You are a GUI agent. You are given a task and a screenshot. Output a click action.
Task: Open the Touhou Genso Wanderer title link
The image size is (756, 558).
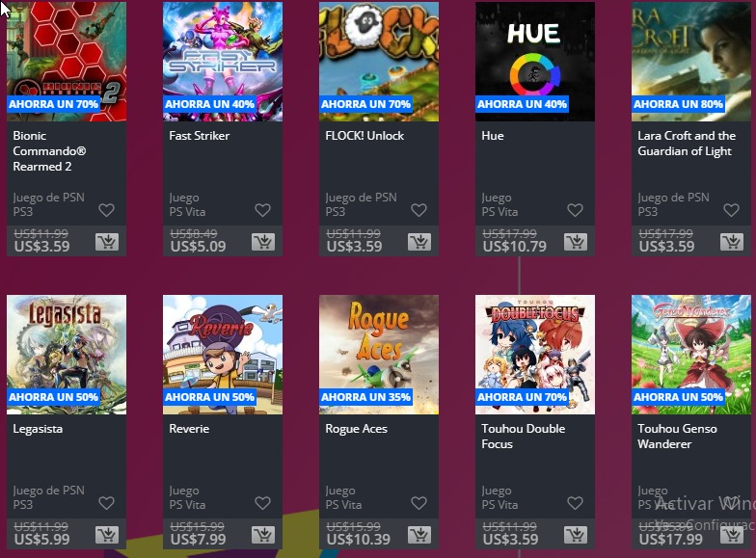click(677, 436)
